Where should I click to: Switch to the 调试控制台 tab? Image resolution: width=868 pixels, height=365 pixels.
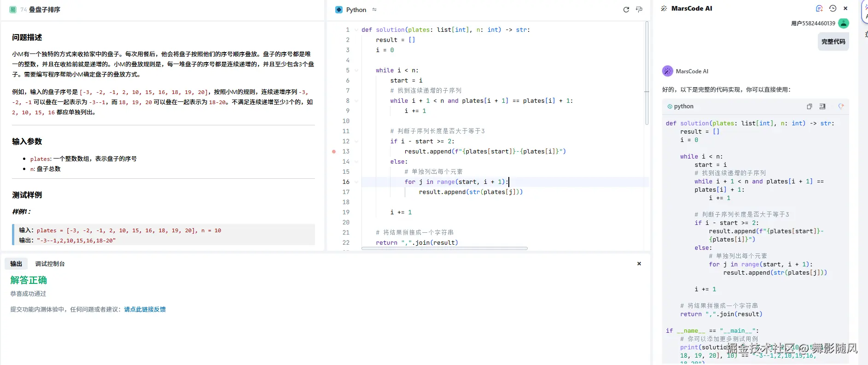(x=50, y=264)
